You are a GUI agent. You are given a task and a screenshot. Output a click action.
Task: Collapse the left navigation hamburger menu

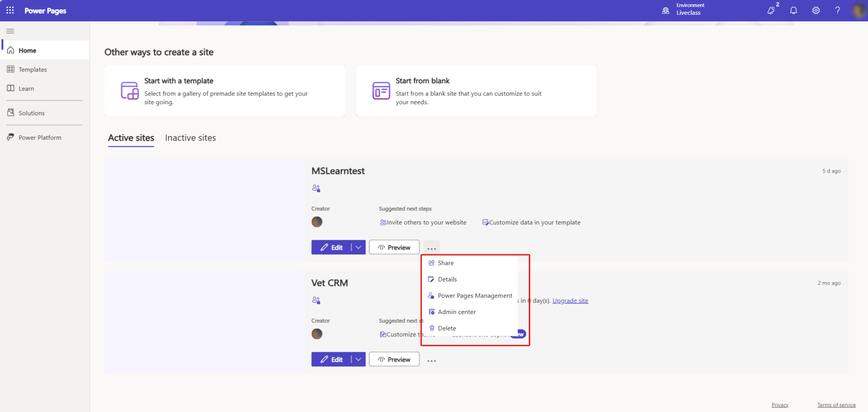pos(10,31)
